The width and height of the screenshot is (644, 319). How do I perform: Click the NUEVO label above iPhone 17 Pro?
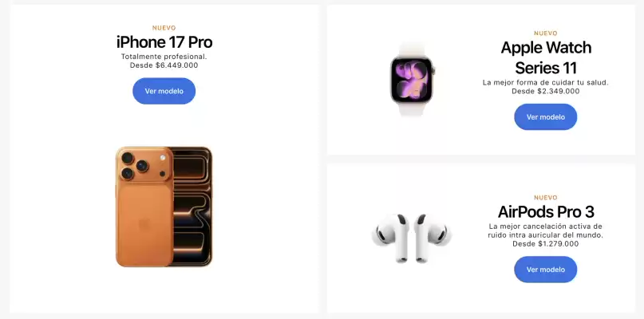pyautogui.click(x=164, y=28)
